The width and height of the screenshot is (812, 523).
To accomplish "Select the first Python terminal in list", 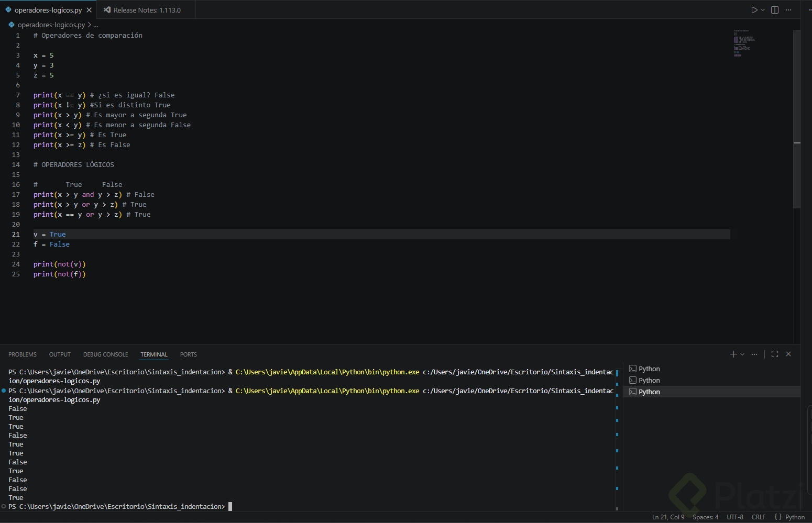I will [649, 369].
